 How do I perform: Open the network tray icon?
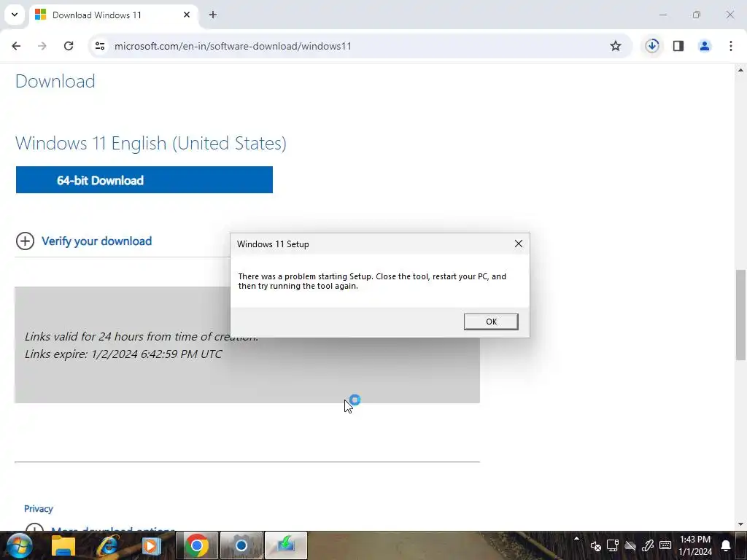(x=613, y=545)
